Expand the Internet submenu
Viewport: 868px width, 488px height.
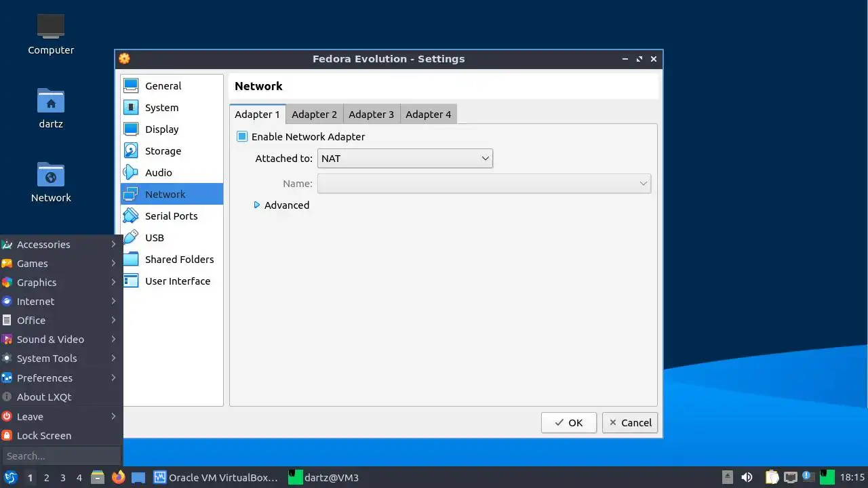click(x=61, y=302)
